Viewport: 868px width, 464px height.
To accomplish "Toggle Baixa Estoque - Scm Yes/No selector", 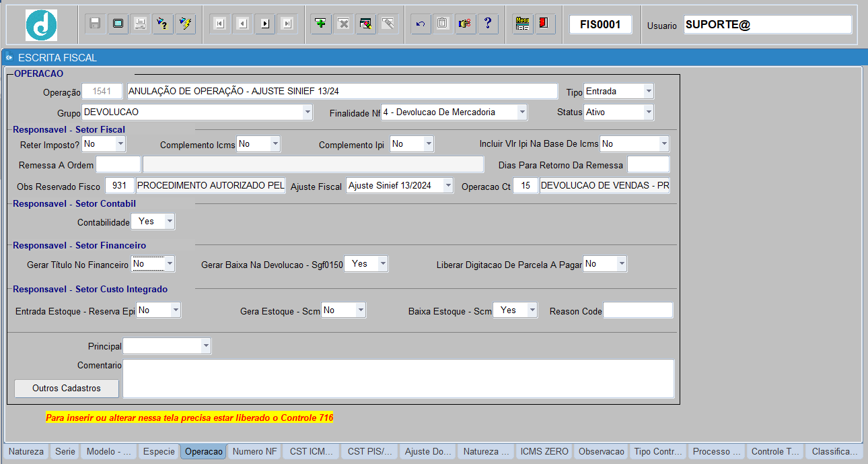I will (515, 310).
